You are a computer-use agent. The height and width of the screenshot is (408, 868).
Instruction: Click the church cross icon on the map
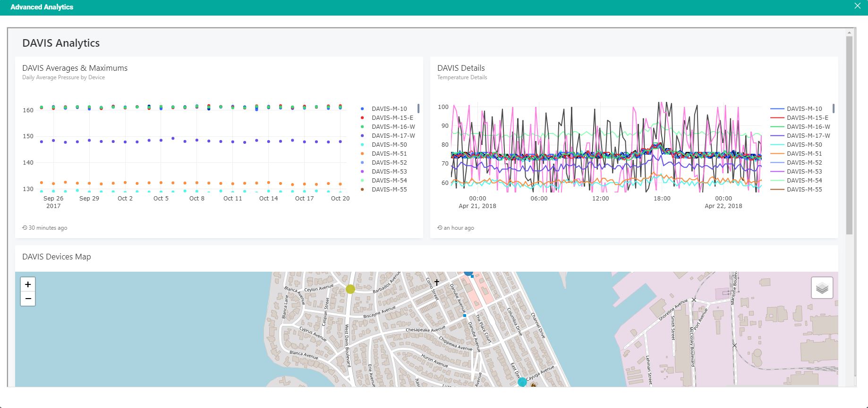[x=437, y=283]
